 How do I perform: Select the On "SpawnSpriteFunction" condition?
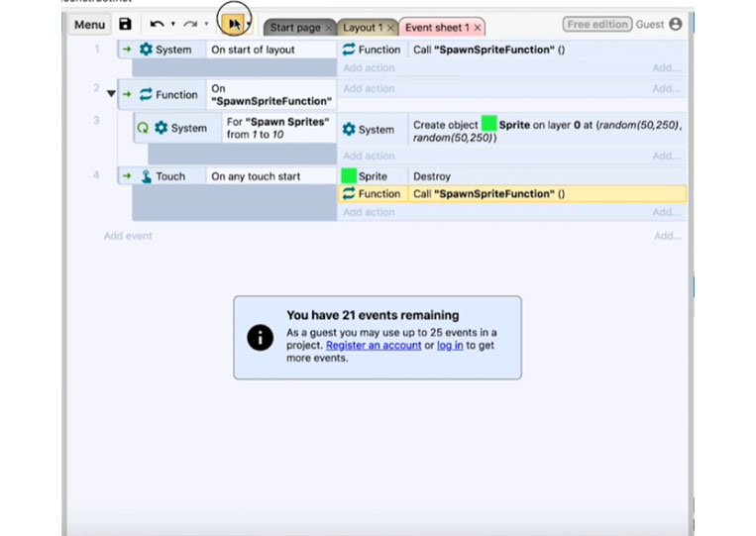coord(271,94)
